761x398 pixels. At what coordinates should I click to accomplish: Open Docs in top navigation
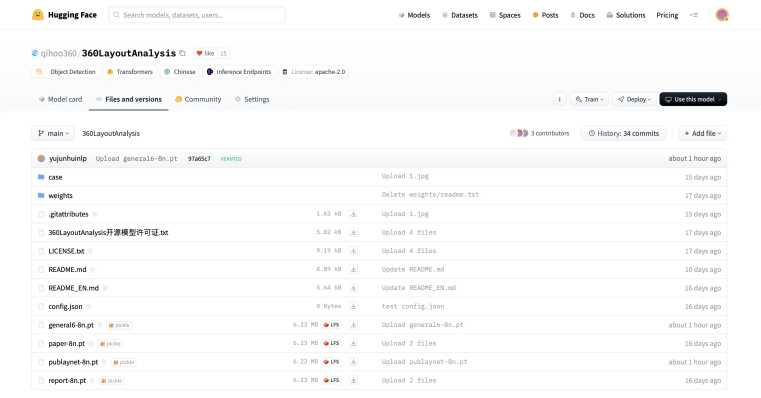pos(582,15)
